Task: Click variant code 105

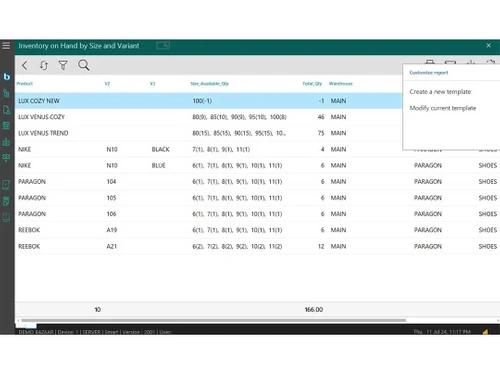Action: pyautogui.click(x=111, y=198)
